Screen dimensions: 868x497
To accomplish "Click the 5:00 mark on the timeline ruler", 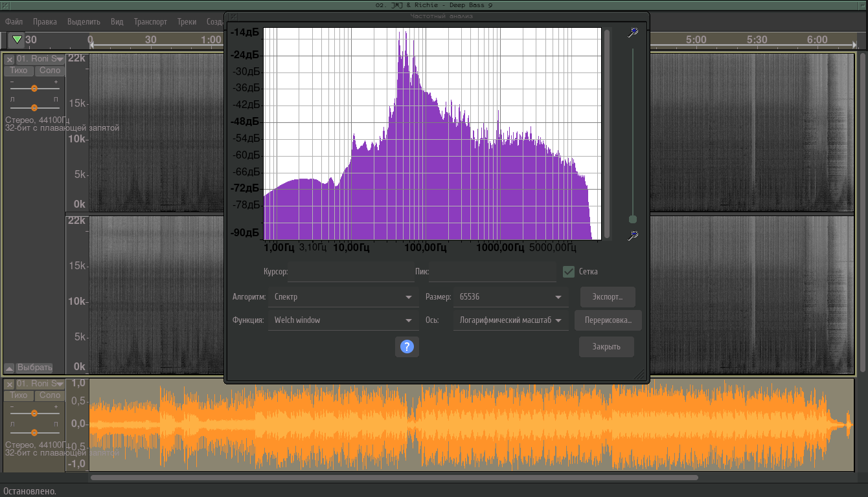I will [696, 39].
